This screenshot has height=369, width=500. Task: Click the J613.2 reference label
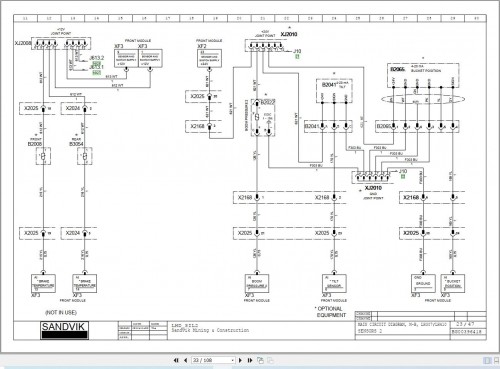pos(97,58)
